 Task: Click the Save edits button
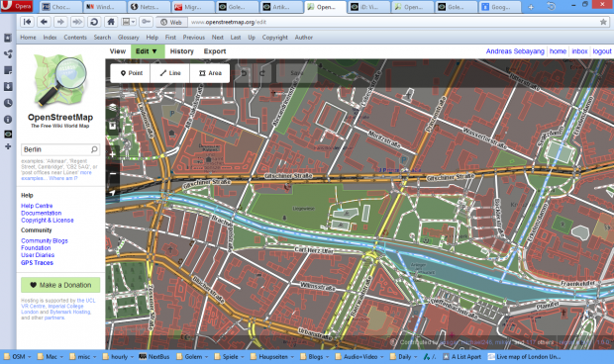click(x=297, y=73)
